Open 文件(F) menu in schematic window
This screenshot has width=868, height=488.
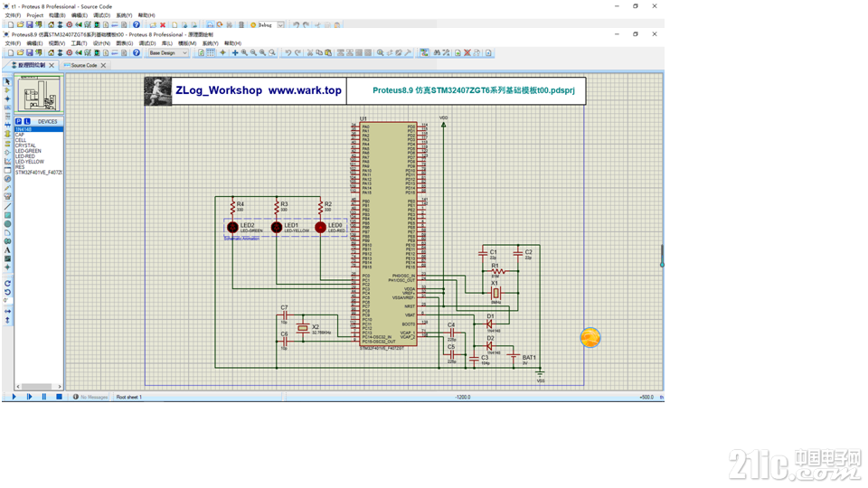coord(13,43)
